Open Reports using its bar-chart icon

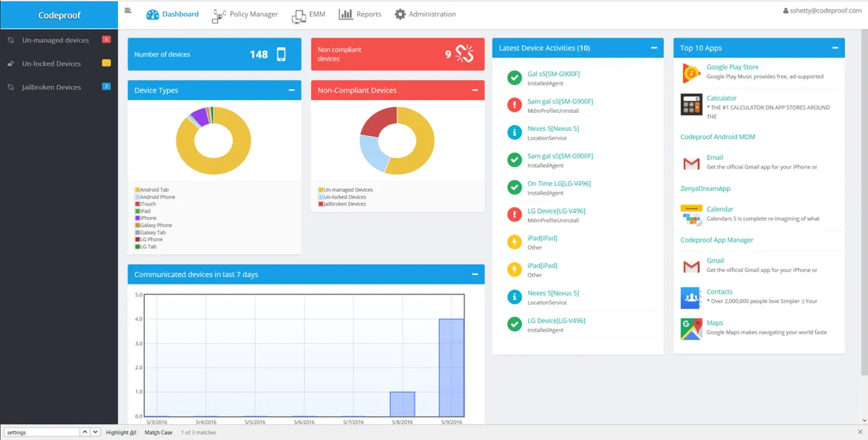pyautogui.click(x=346, y=14)
